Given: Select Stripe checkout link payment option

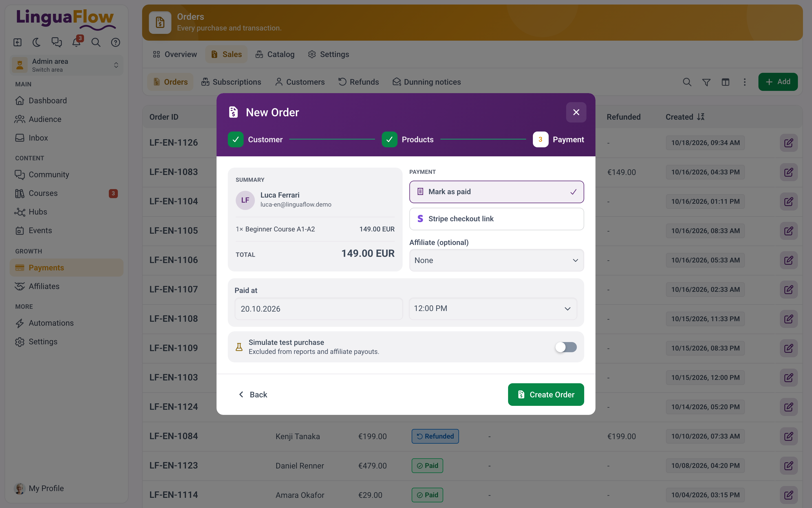Looking at the screenshot, I should 497,219.
